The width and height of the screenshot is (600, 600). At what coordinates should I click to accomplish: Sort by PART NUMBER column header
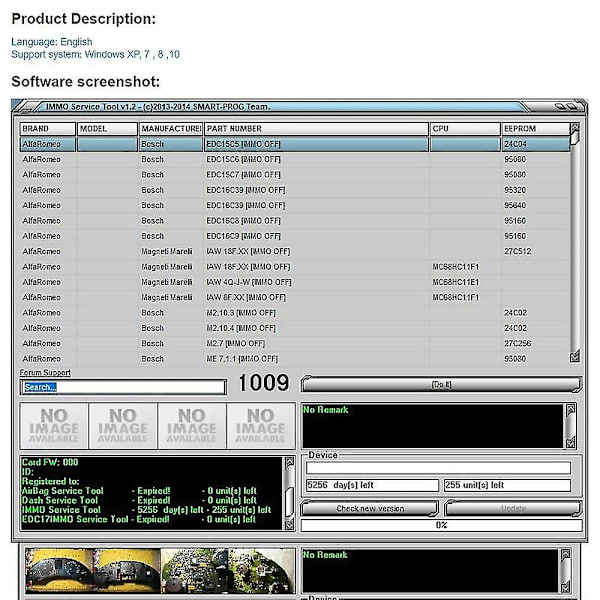click(316, 129)
